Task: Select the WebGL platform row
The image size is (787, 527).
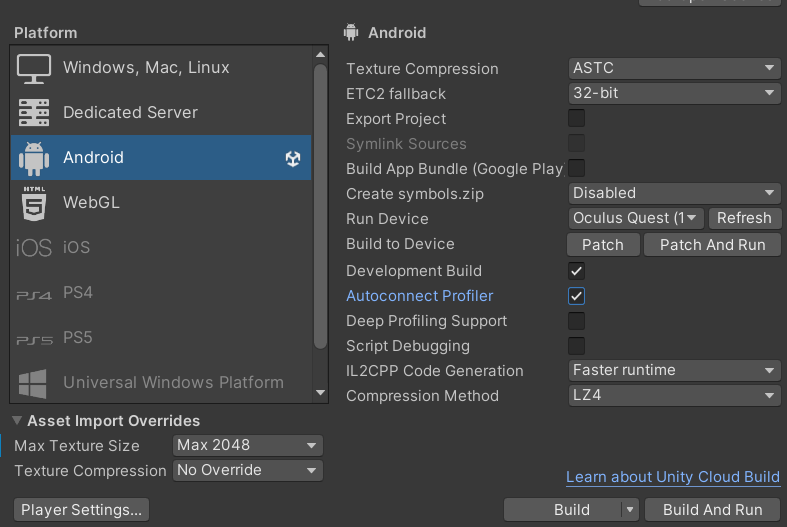Action: [161, 203]
